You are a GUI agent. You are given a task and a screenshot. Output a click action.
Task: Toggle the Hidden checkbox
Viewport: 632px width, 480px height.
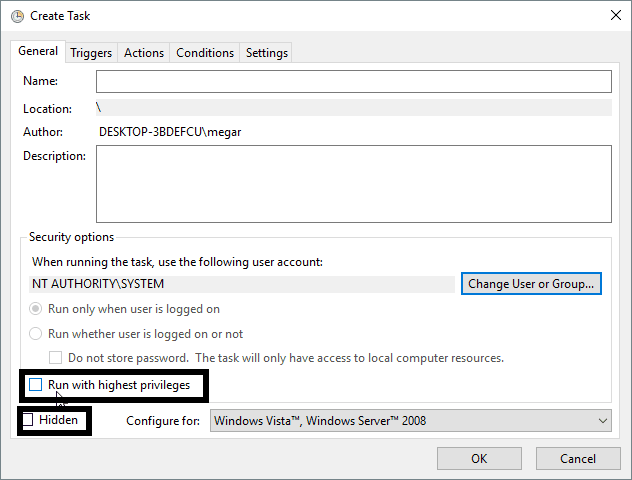(28, 420)
